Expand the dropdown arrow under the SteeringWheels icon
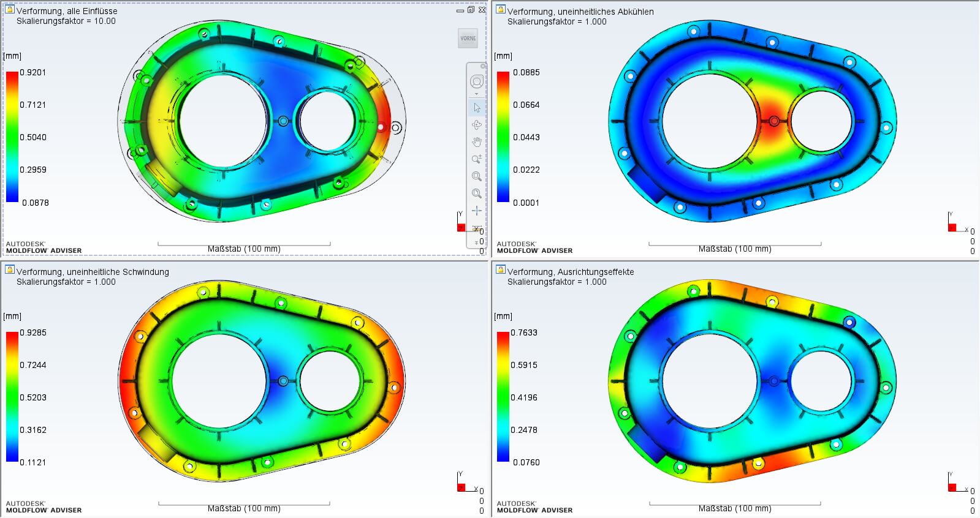The height and width of the screenshot is (518, 980). pos(476,94)
